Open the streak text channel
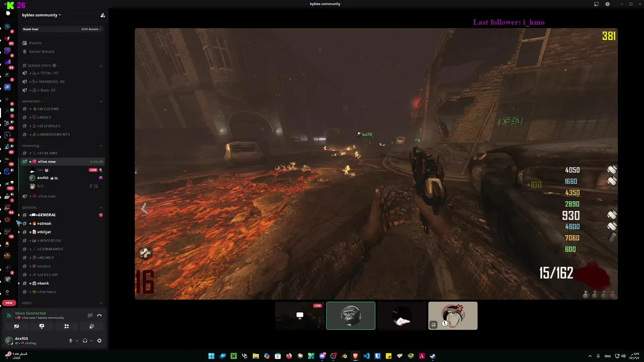This screenshot has width=644, height=362. 62,223
